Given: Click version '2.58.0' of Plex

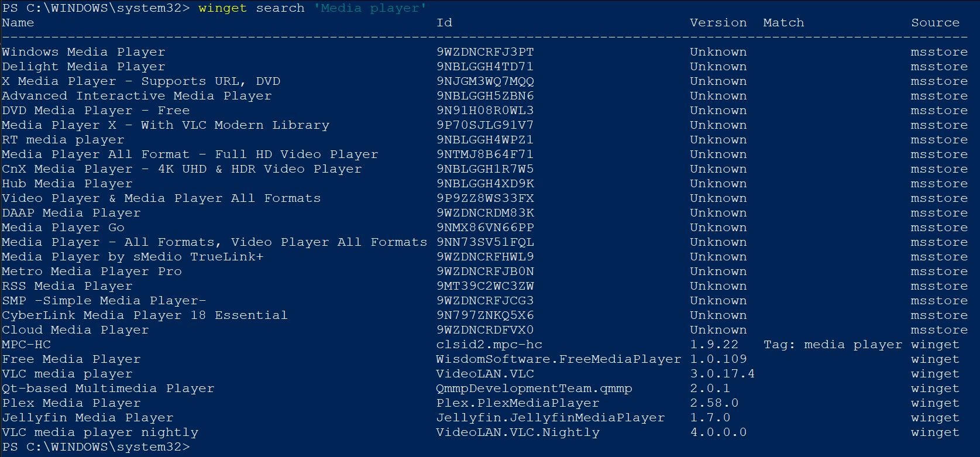Looking at the screenshot, I should (714, 403).
